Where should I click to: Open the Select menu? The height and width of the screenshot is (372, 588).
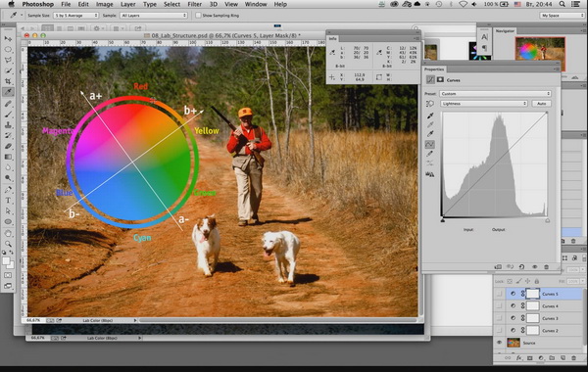tap(171, 5)
